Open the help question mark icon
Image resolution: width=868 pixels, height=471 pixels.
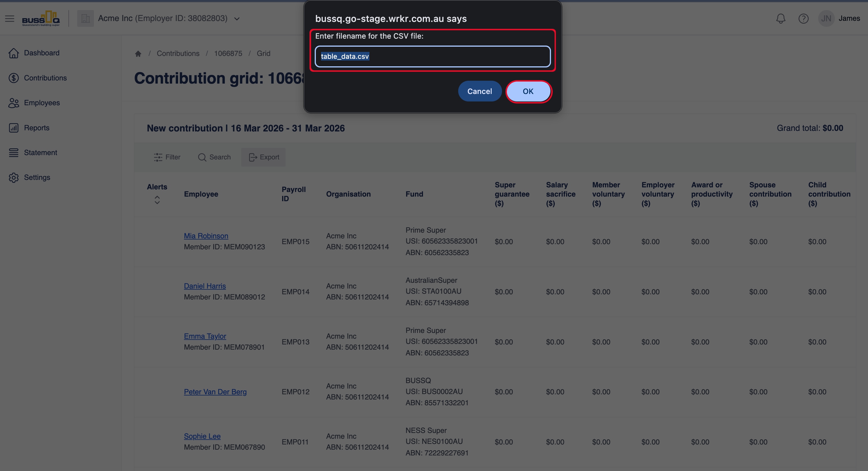click(803, 18)
